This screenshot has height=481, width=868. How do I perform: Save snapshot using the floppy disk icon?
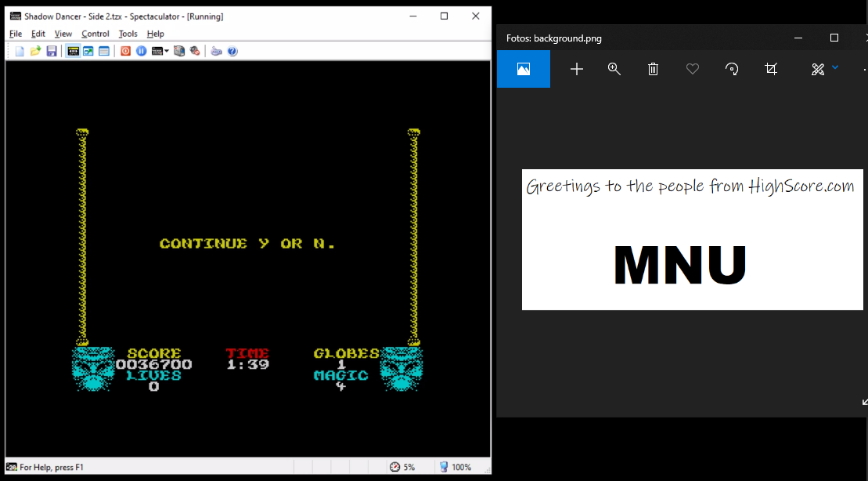[x=52, y=51]
